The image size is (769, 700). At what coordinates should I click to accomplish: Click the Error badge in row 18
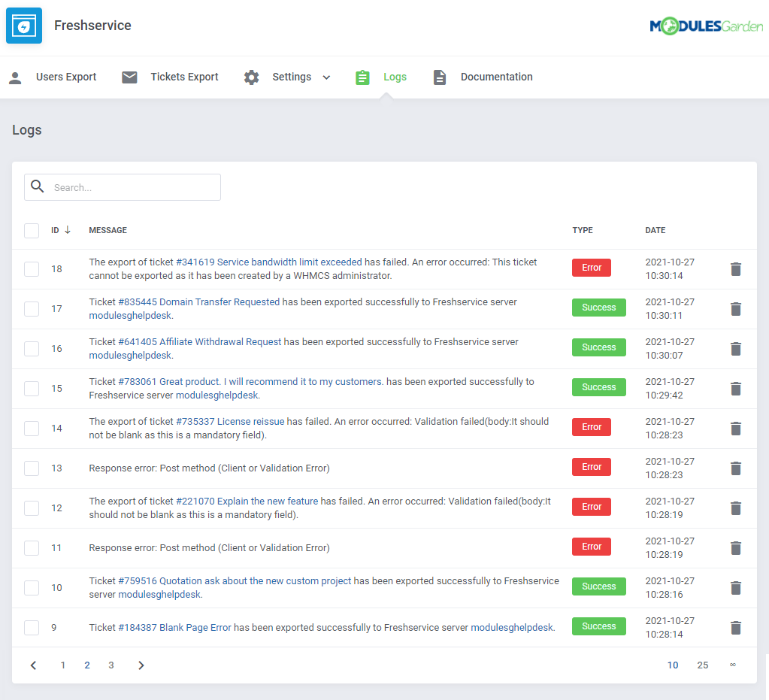592,268
